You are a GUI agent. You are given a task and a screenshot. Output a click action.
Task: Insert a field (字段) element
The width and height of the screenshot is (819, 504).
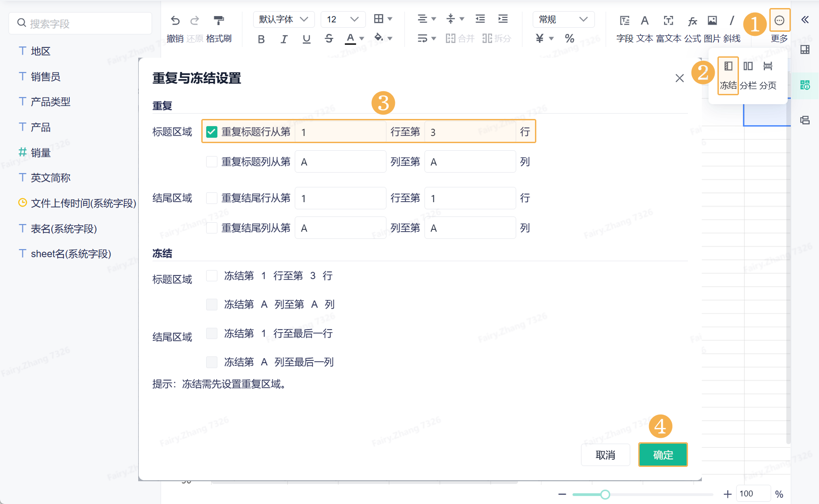tap(625, 28)
